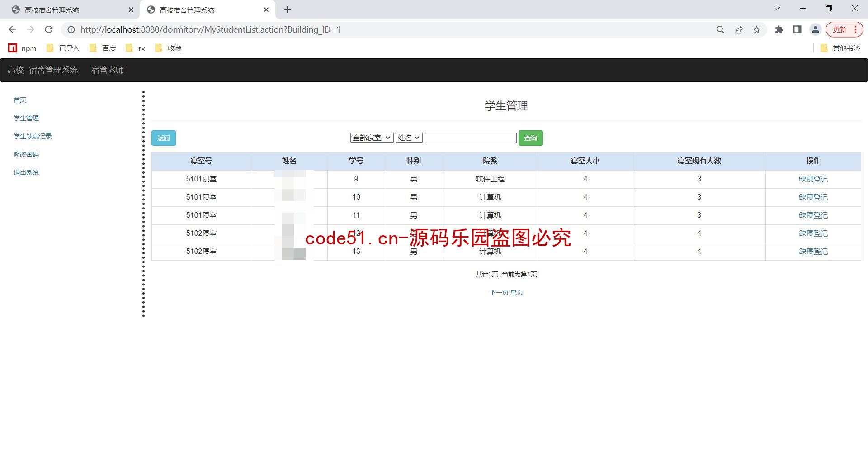Expand the 全部寝室 dropdown

point(372,138)
